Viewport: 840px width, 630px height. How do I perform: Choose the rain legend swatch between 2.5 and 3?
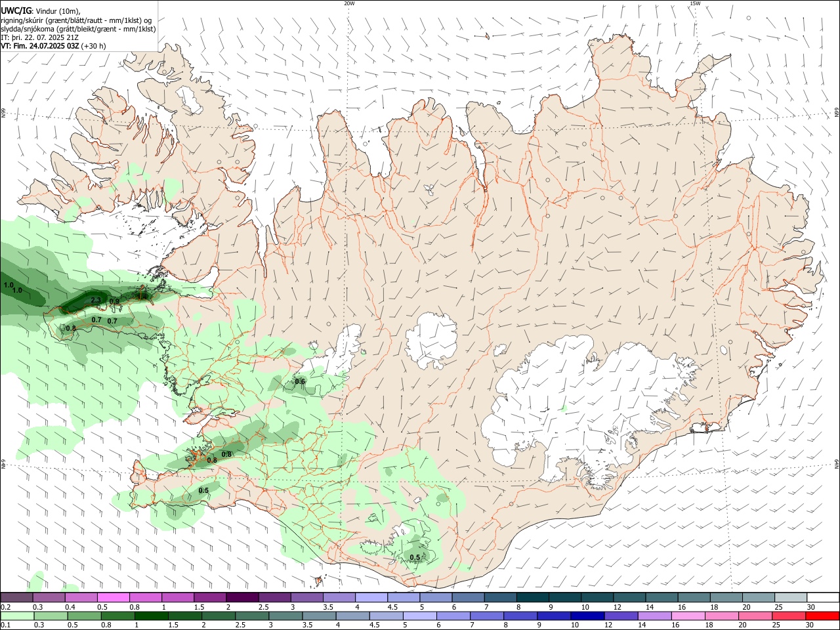point(252,616)
